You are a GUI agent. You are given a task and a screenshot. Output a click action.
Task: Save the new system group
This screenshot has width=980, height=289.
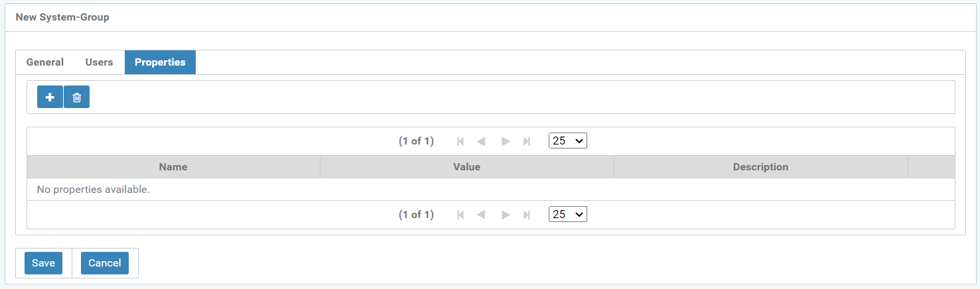click(43, 263)
